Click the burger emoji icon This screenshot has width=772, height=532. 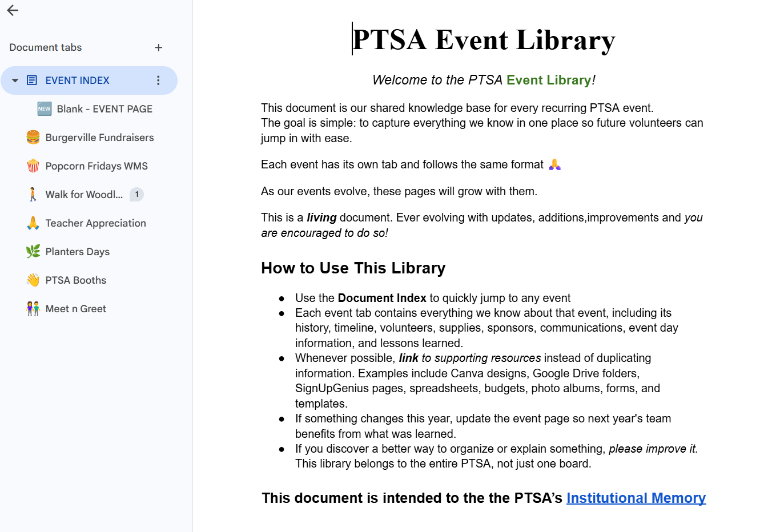click(x=33, y=137)
